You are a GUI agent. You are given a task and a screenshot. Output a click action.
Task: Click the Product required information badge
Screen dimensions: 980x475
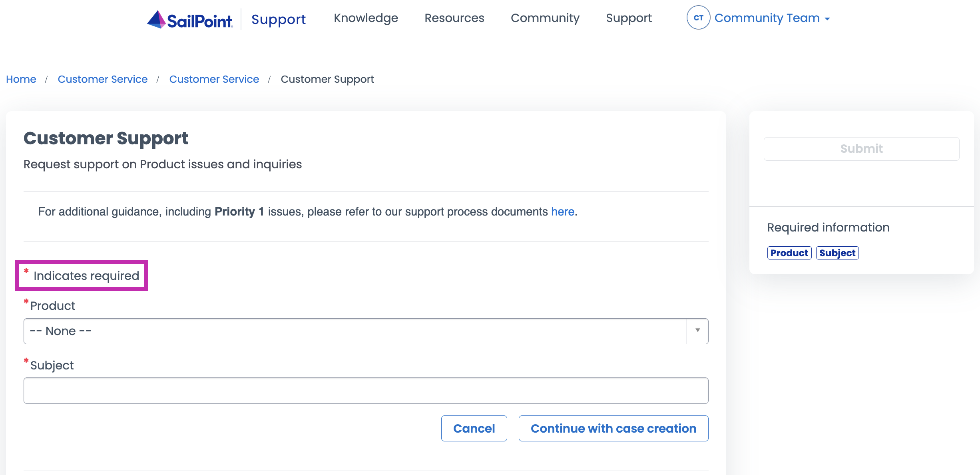coord(789,253)
